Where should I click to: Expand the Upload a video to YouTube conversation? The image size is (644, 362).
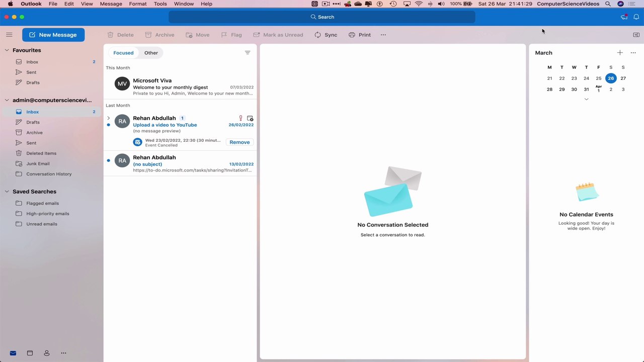coord(108,118)
